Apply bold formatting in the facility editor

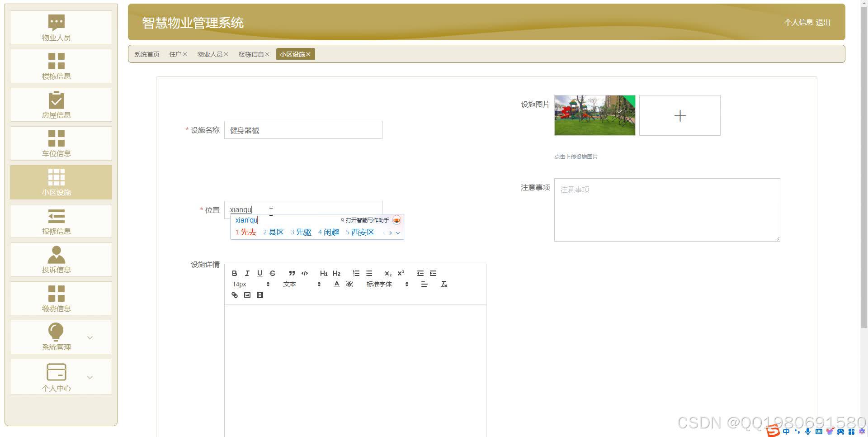[x=234, y=273]
